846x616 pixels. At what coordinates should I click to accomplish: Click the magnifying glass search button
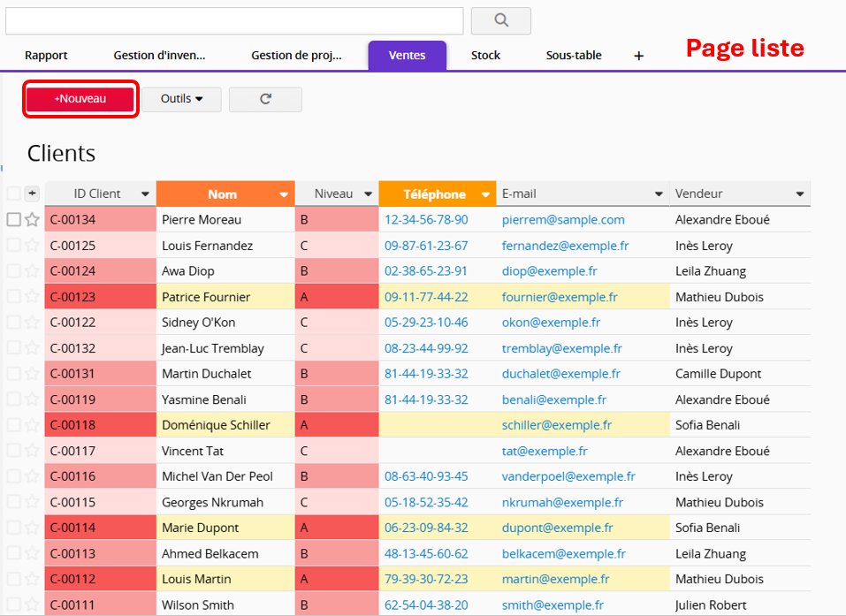(x=500, y=20)
